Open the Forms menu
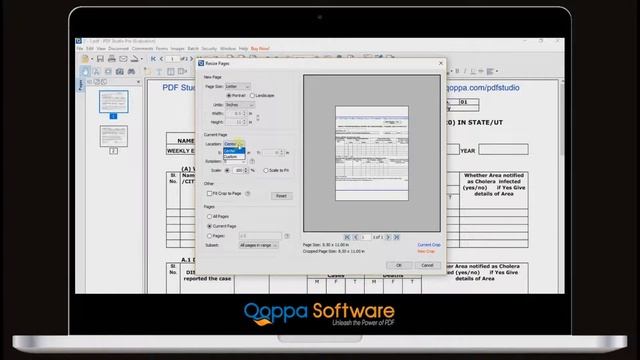The width and height of the screenshot is (640, 360). point(162,49)
